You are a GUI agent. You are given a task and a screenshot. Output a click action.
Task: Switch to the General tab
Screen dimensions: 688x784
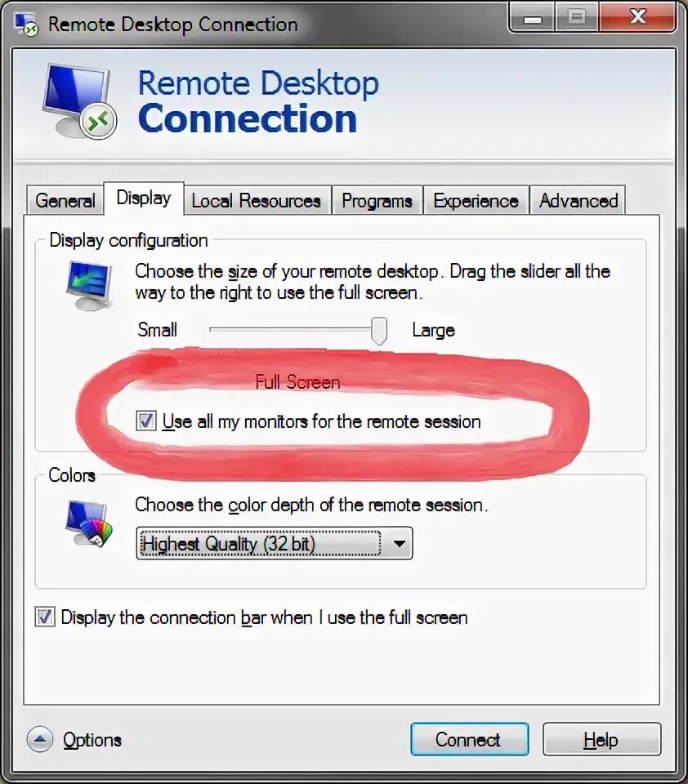[65, 201]
